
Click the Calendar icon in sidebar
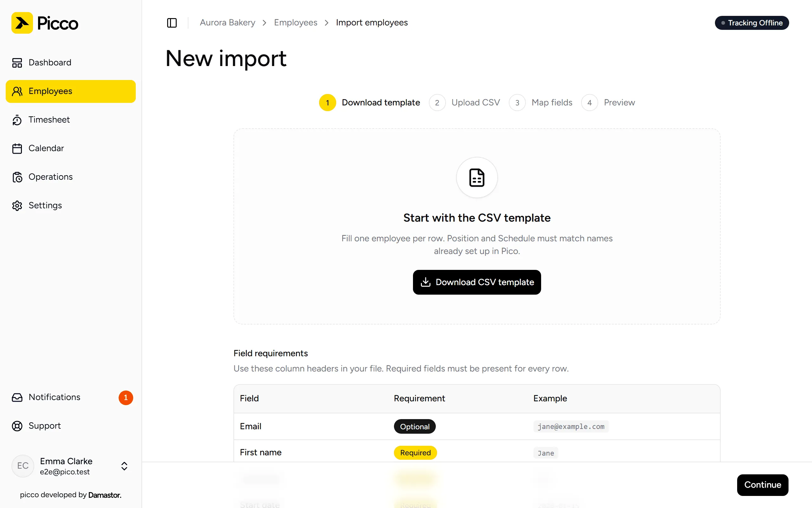coord(17,149)
